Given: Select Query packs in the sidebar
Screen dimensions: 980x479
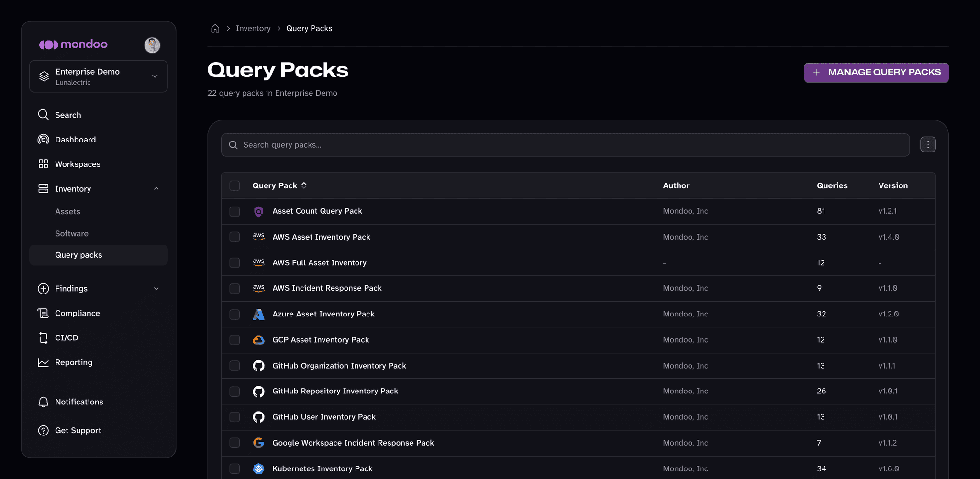Looking at the screenshot, I should 99,255.
